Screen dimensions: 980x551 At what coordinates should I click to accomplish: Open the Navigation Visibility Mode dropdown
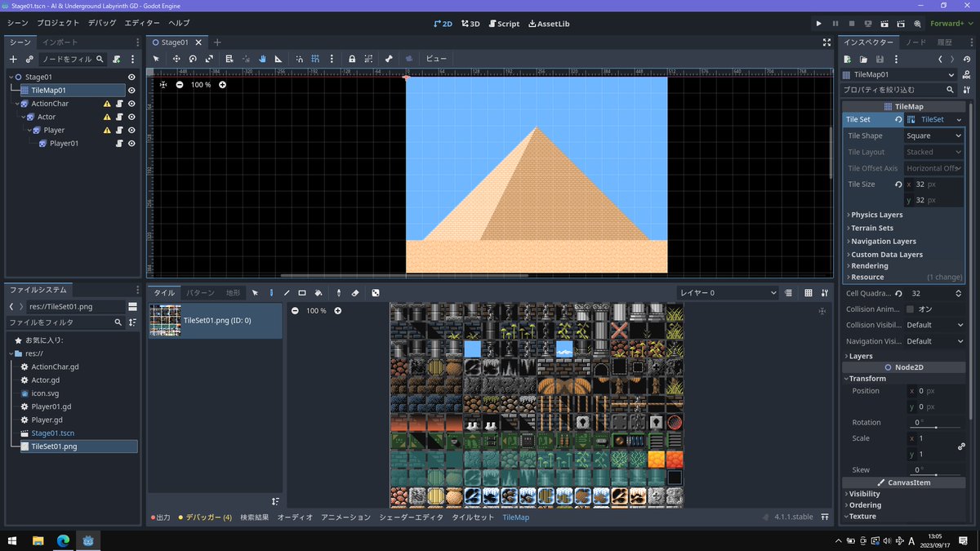pos(934,341)
